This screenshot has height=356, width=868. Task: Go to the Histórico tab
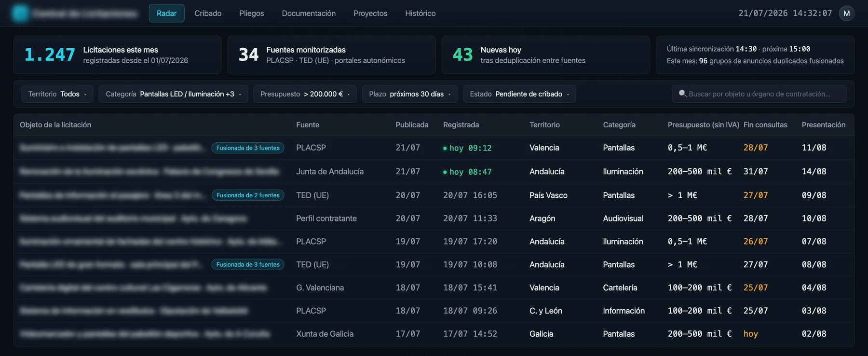420,14
